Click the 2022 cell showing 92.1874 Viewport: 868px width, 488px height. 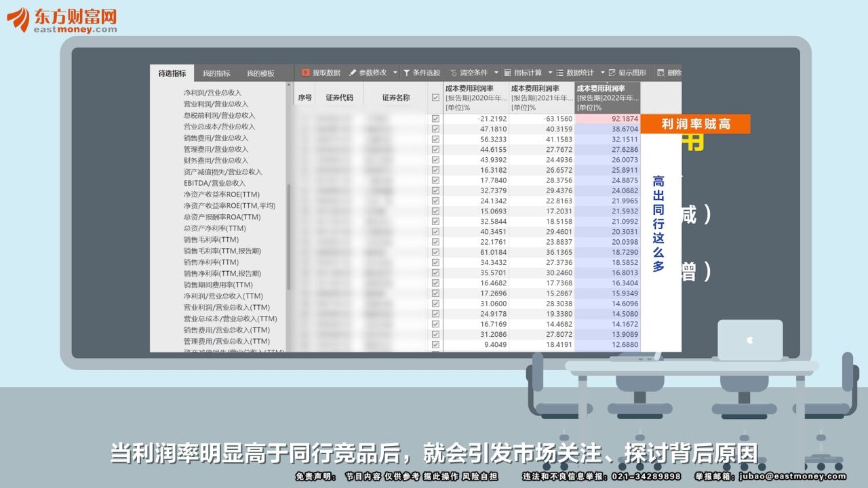pos(608,119)
